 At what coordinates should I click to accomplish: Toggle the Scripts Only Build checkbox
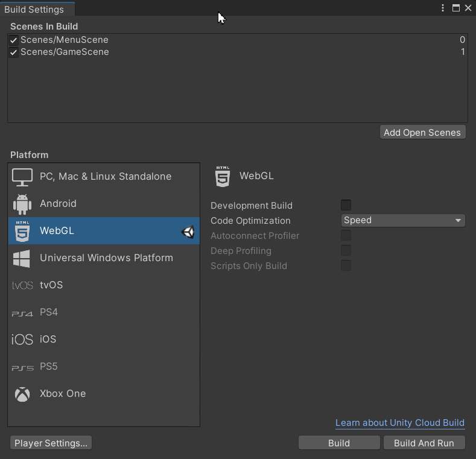point(346,265)
